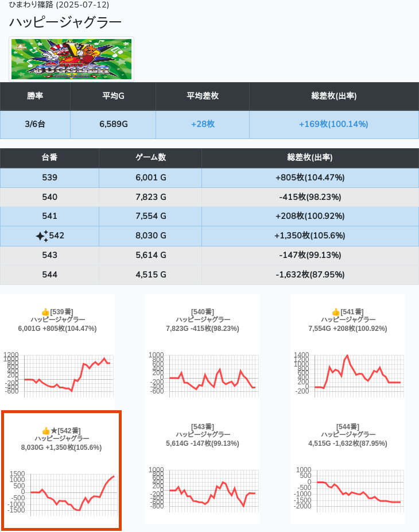Click the +28枚 average difference value
Image resolution: width=419 pixels, height=532 pixels.
pos(202,124)
